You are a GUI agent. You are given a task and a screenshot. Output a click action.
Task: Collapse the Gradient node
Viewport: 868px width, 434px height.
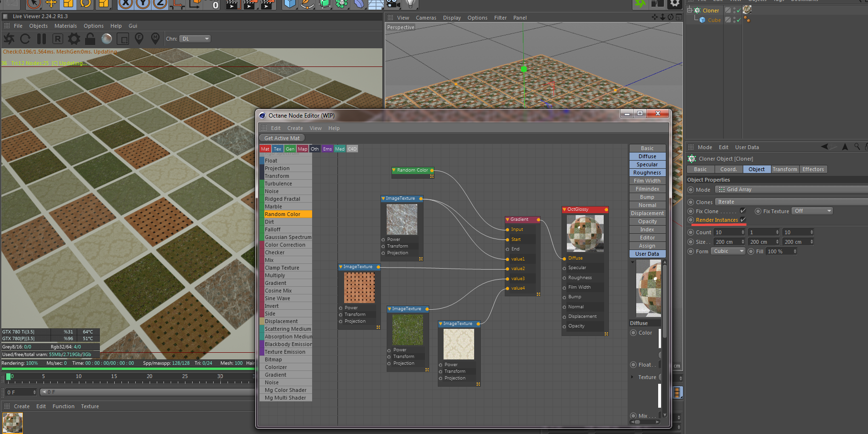[x=508, y=219]
